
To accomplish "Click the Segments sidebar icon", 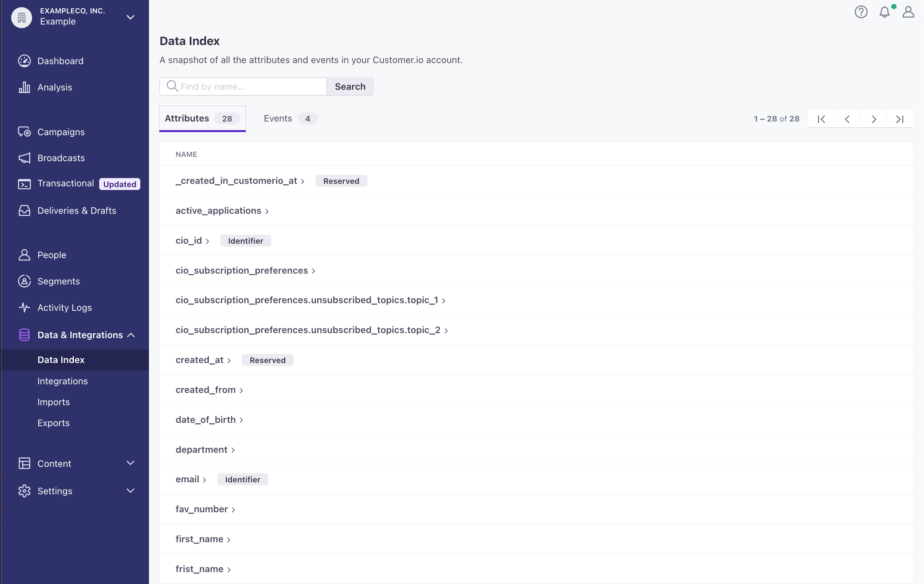I will pos(24,281).
